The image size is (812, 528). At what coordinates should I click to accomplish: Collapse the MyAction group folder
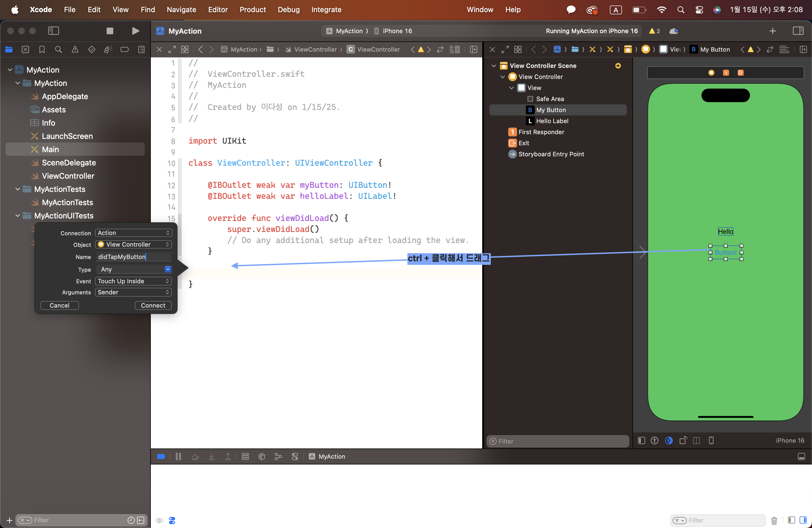coord(18,83)
